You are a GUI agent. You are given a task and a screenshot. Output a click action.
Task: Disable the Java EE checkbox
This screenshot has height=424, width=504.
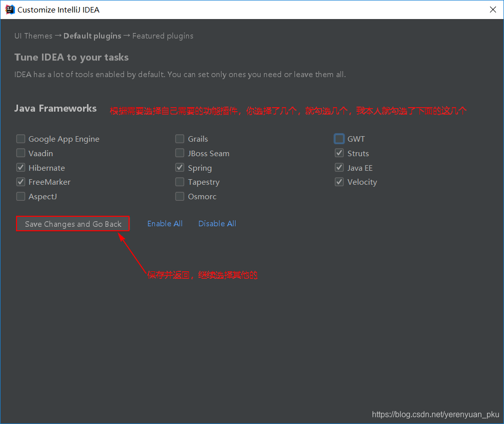(339, 168)
